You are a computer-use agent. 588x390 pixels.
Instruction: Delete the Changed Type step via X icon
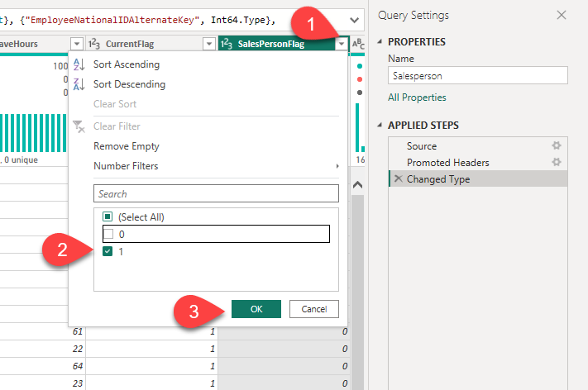(x=399, y=179)
